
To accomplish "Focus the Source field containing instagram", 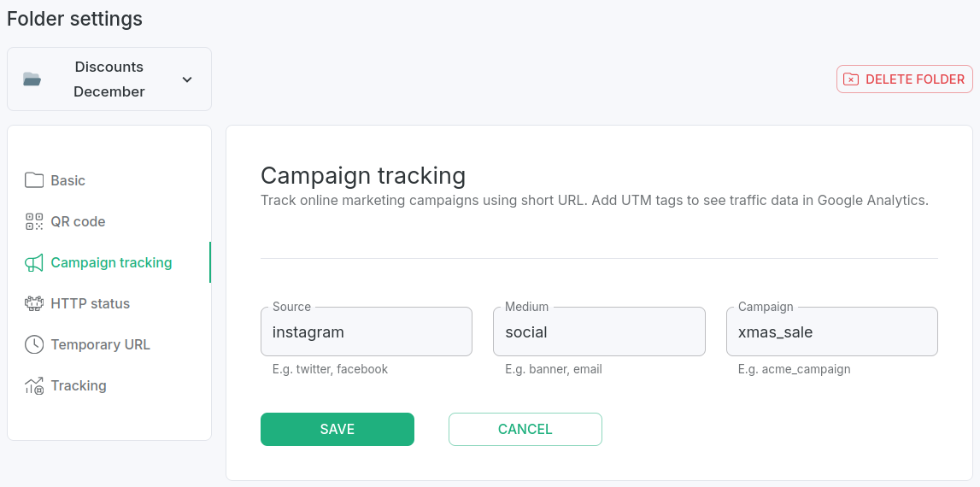I will 366,332.
